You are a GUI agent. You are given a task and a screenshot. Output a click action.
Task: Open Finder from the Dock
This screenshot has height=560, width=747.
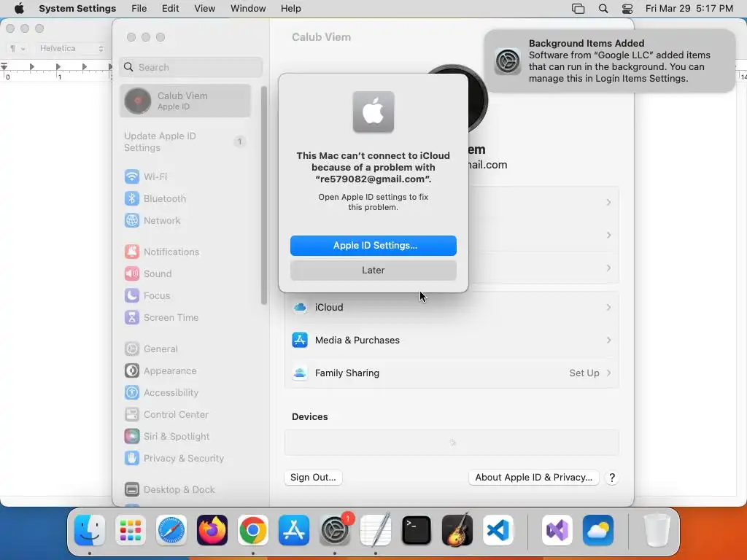90,531
